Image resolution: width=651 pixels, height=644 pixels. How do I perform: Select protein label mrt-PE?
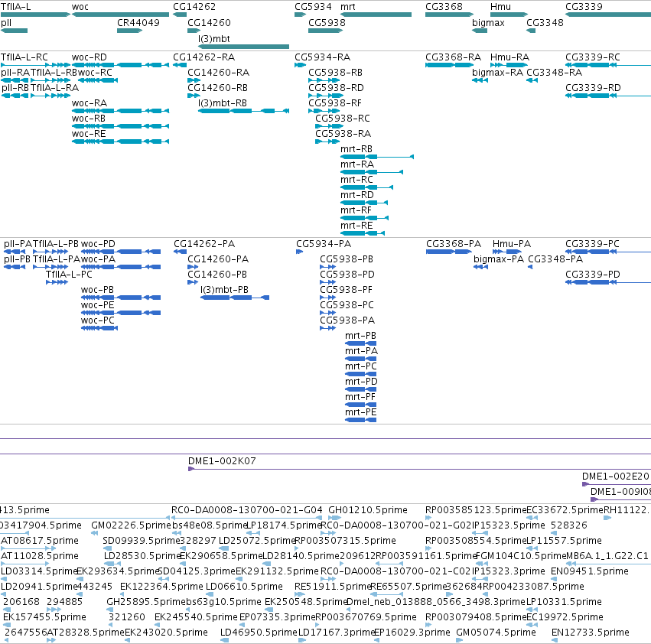click(361, 412)
